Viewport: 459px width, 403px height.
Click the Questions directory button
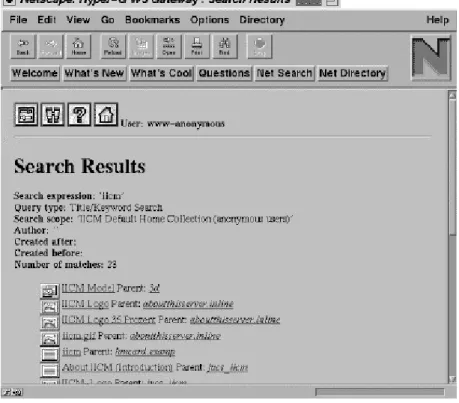[224, 73]
